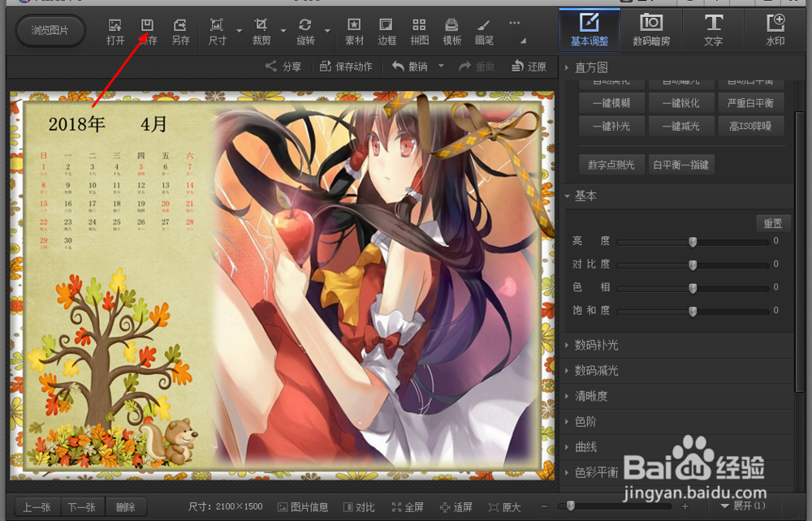Switch to the 水印 watermark tab
The height and width of the screenshot is (521, 812).
[775, 30]
